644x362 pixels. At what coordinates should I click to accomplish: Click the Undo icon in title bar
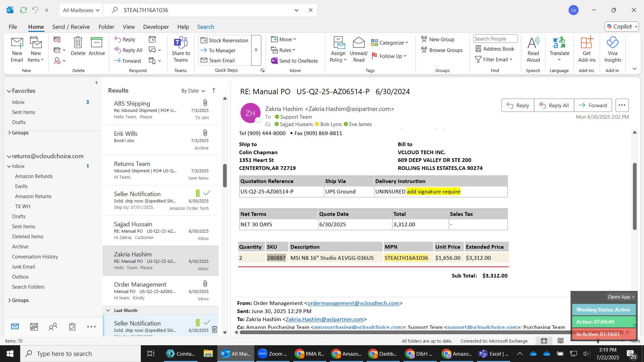tap(35, 10)
